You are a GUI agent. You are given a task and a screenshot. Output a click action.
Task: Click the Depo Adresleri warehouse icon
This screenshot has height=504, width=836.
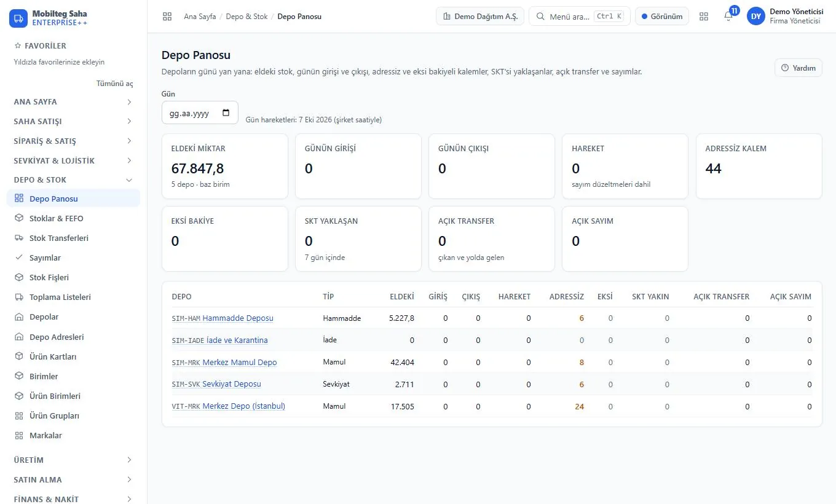click(18, 337)
